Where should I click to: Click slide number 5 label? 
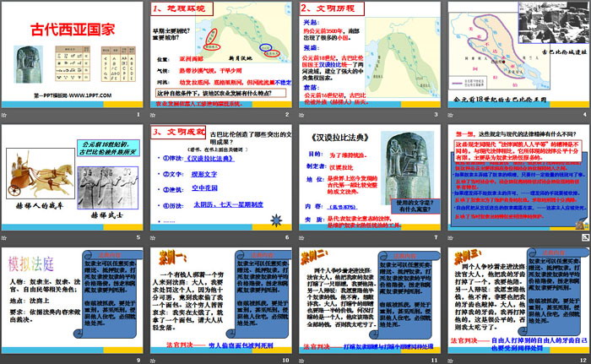click(x=138, y=237)
